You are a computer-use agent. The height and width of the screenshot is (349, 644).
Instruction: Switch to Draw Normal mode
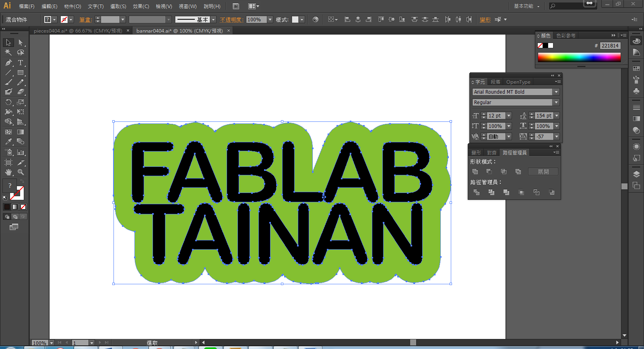pos(7,217)
